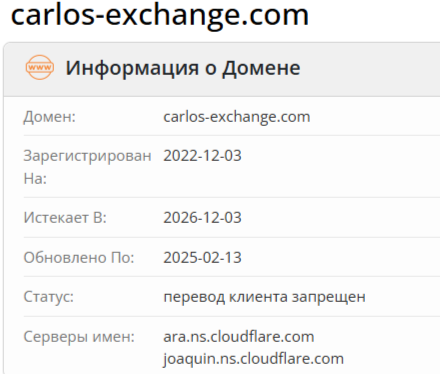The height and width of the screenshot is (374, 440).
Task: Click the Истекает В: label
Action: tap(65, 218)
